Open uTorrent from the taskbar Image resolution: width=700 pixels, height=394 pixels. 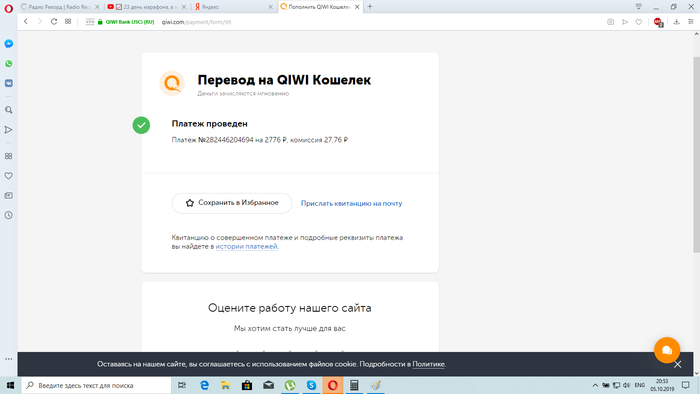pyautogui.click(x=290, y=385)
